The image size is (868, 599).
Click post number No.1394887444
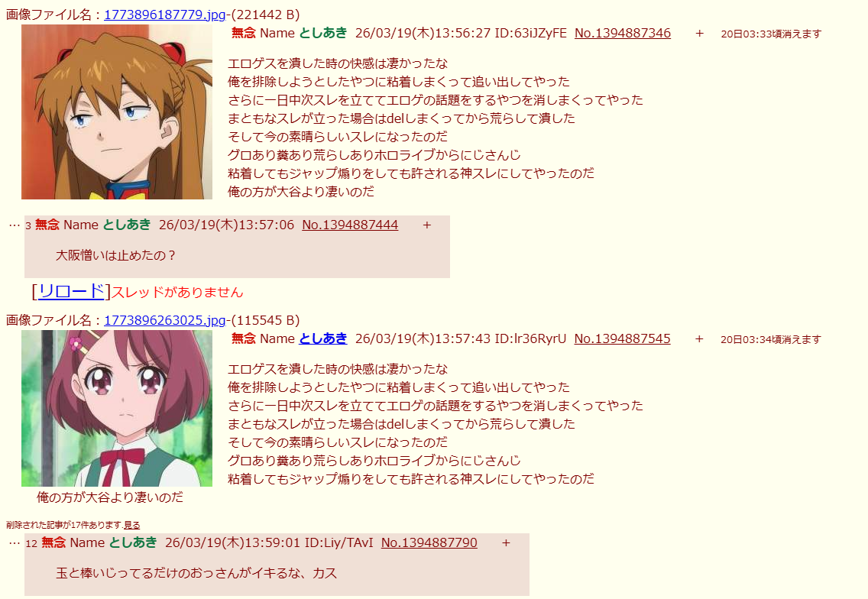[350, 225]
